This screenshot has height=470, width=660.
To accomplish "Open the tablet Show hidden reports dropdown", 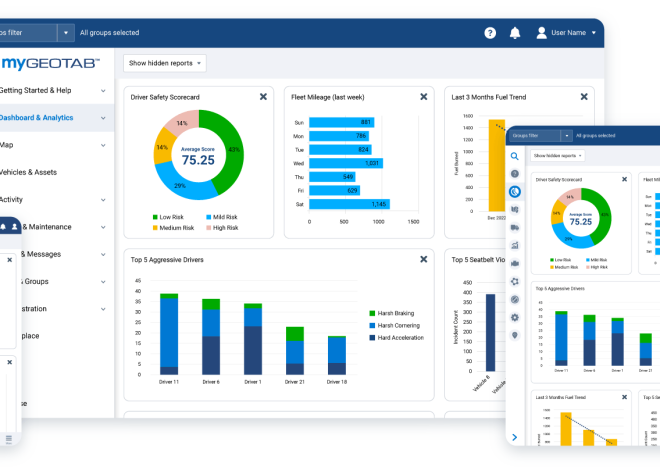I will point(557,156).
